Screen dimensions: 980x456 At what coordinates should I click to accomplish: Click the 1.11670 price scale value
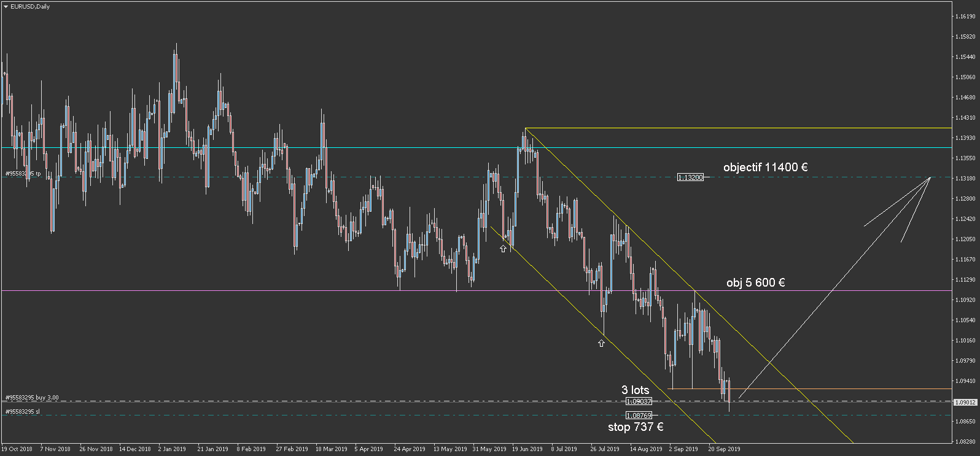965,260
